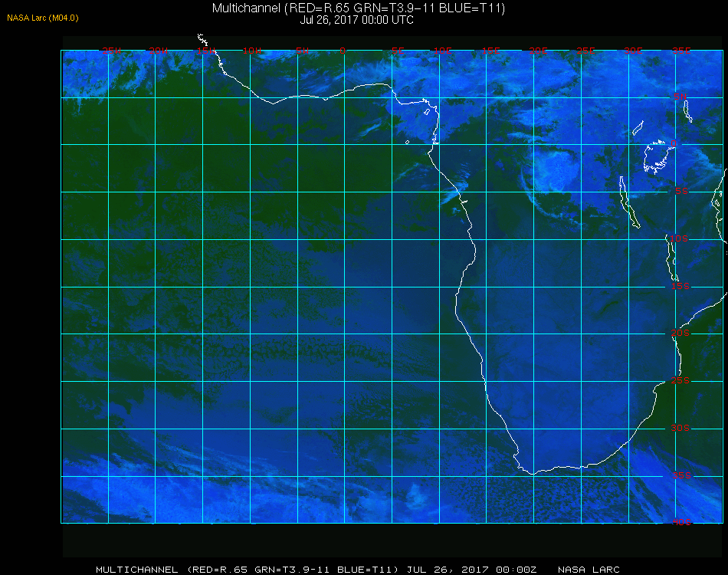This screenshot has height=575, width=728.
Task: Click the 'NASA LARC' footer text
Action: (x=589, y=570)
